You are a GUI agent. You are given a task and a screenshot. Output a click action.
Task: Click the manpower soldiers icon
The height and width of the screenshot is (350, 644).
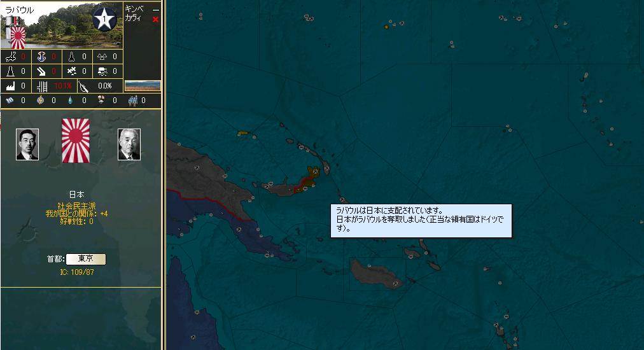click(132, 101)
